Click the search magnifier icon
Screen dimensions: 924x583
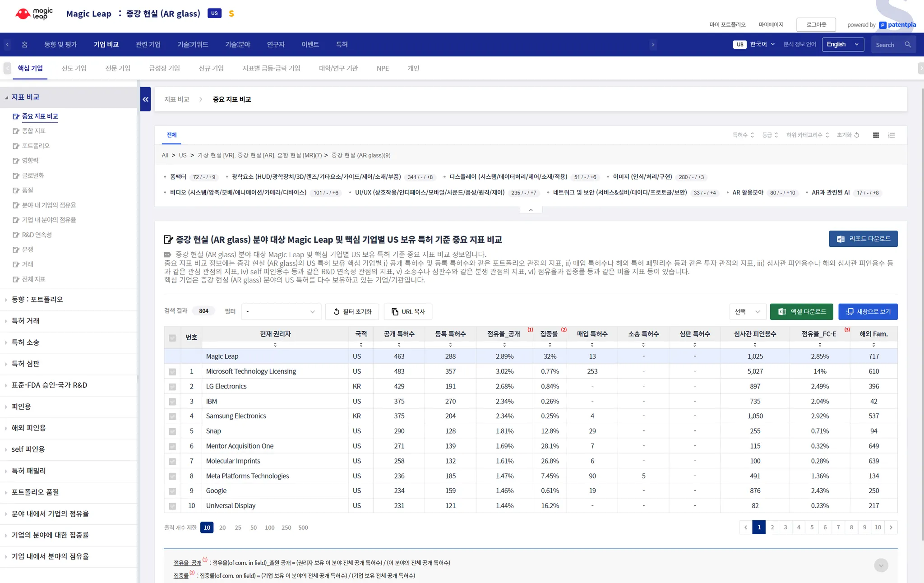[x=908, y=45]
